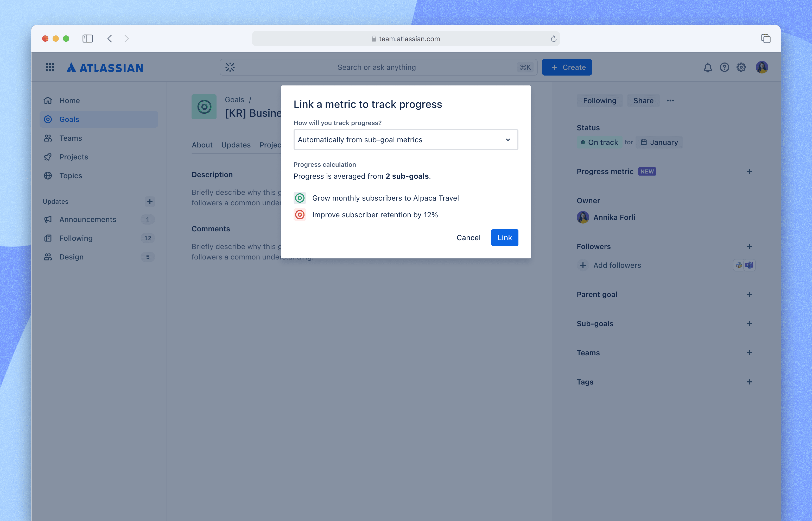The width and height of the screenshot is (812, 521).
Task: Go back in browser history
Action: coord(110,39)
